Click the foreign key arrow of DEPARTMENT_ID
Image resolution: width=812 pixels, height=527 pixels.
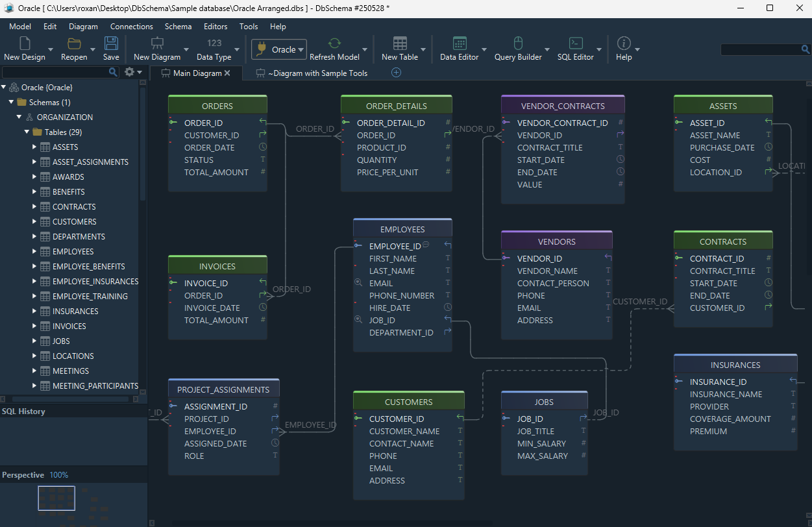[447, 332]
